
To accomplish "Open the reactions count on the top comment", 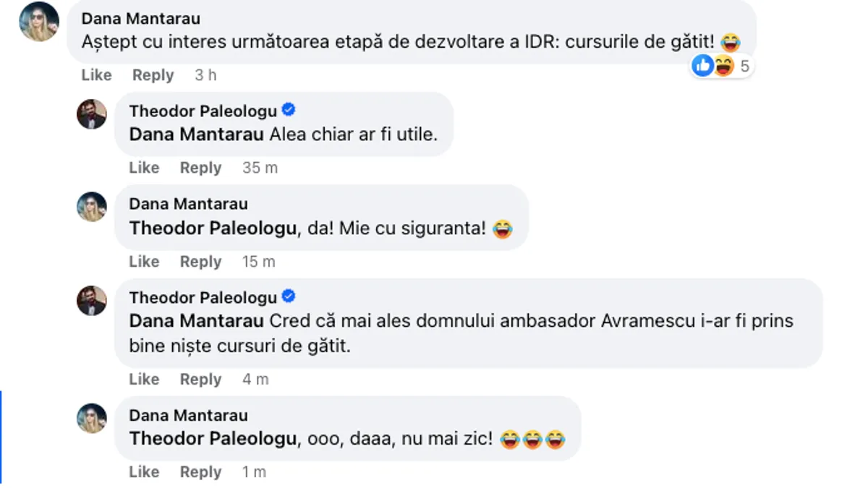I will [x=722, y=67].
